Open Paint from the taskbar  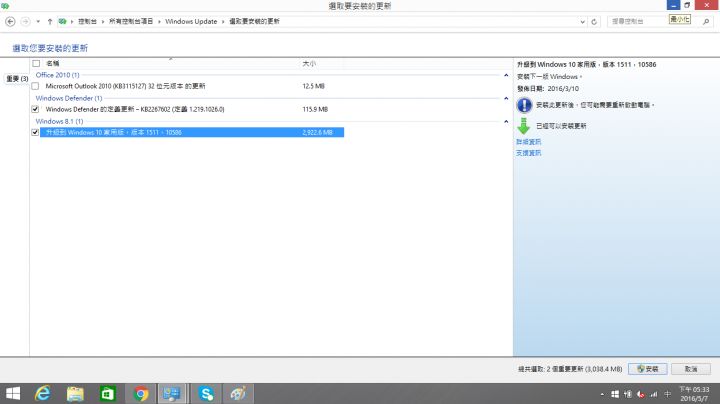point(238,393)
